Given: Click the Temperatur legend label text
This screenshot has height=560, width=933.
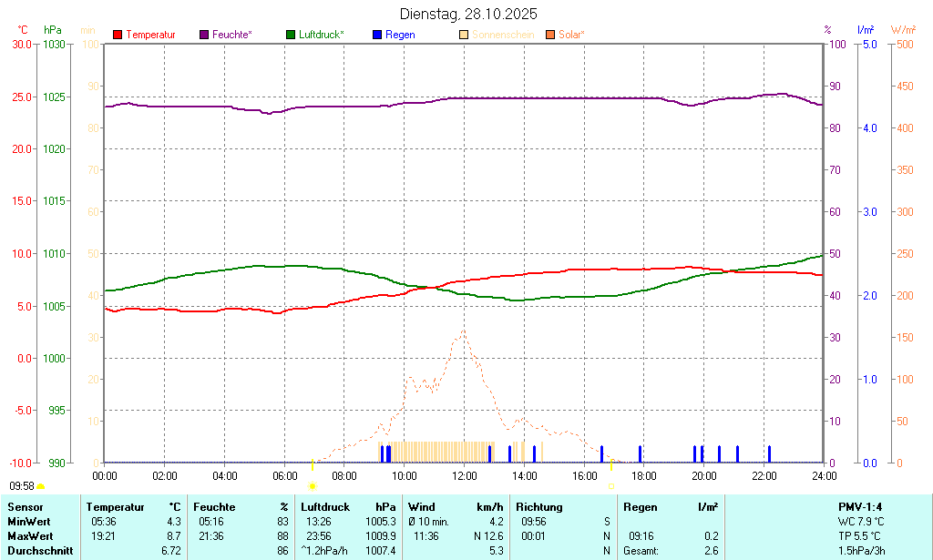Looking at the screenshot, I should 150,35.
